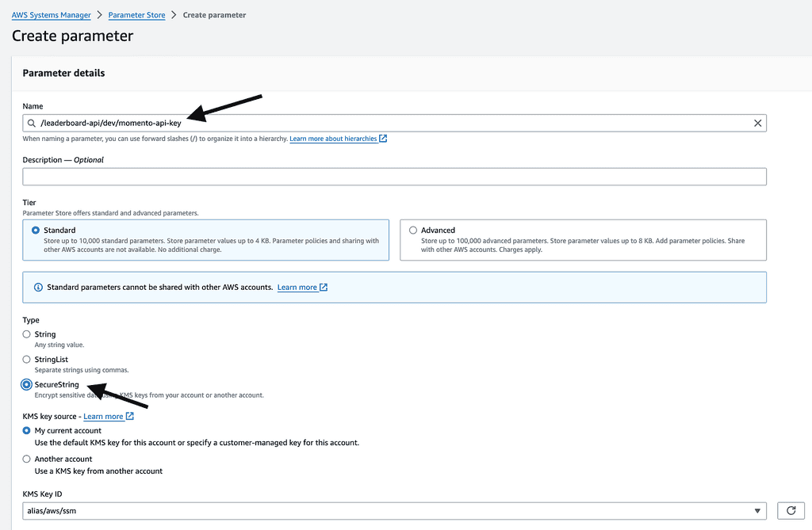812x530 pixels.
Task: Select the Advanced tier option
Action: [x=412, y=231]
